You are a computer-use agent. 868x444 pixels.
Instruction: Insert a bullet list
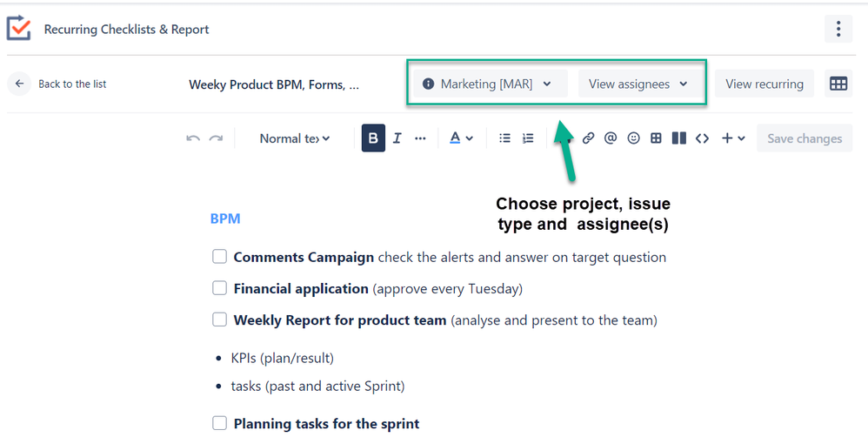coord(504,138)
